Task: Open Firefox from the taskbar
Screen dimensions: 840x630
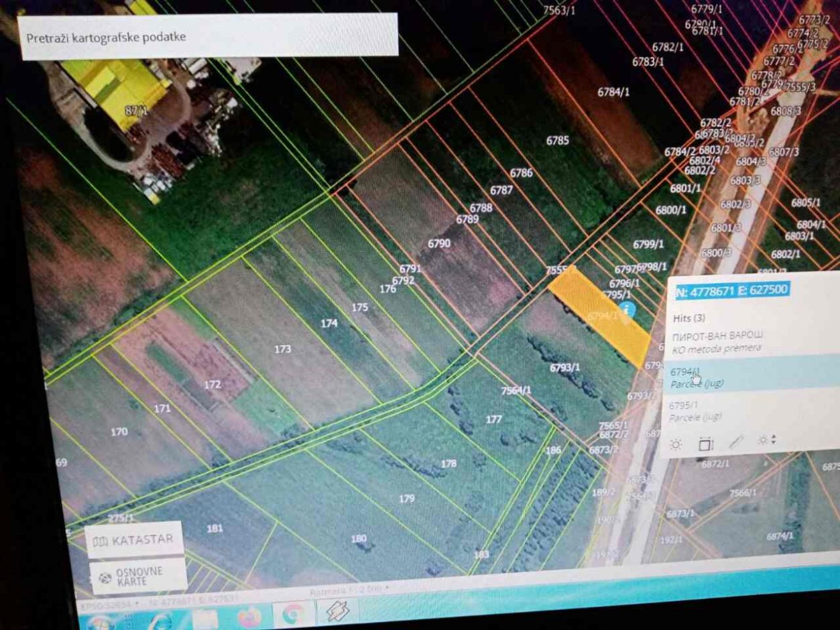Action: [x=248, y=616]
